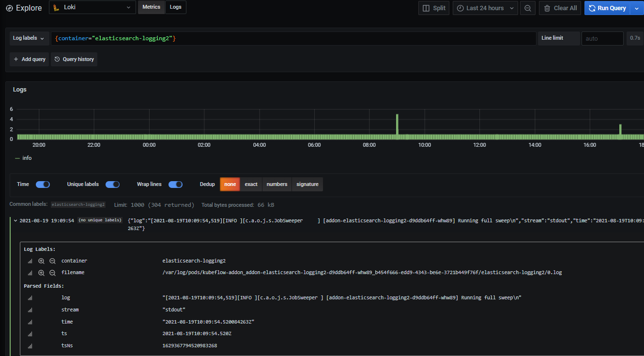This screenshot has height=356, width=644.
Task: Click filter-for icon next to filename label
Action: point(41,273)
